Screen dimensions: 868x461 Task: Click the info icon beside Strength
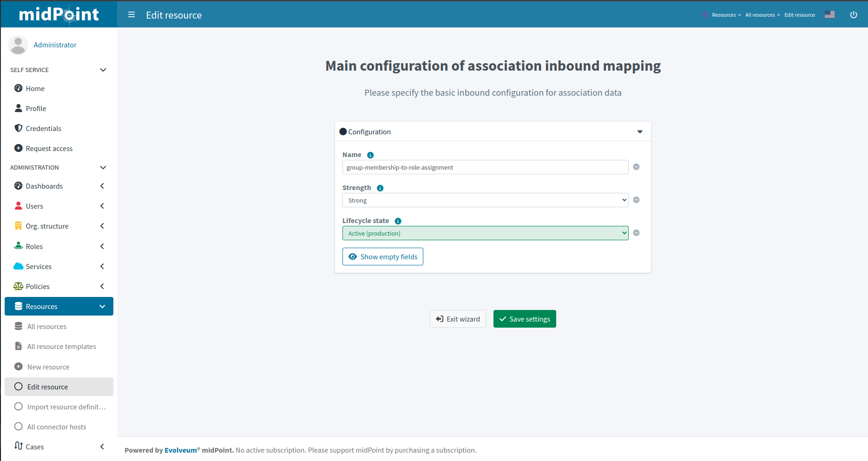[x=380, y=188]
